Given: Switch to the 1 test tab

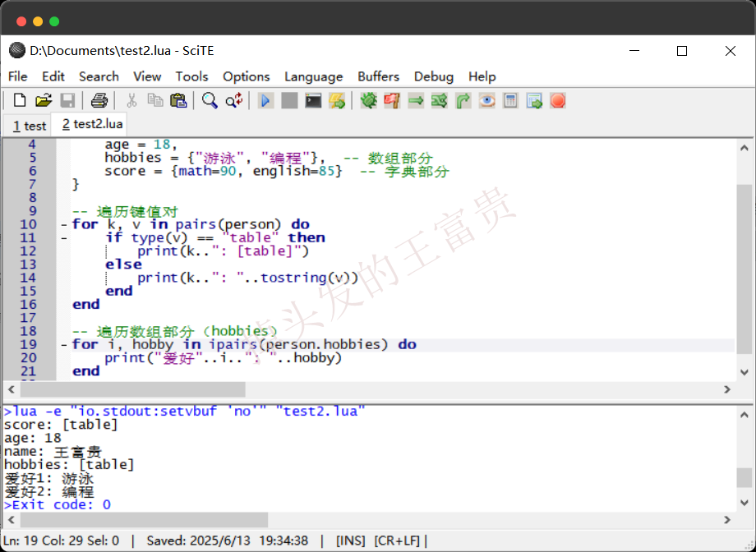Looking at the screenshot, I should 29,126.
